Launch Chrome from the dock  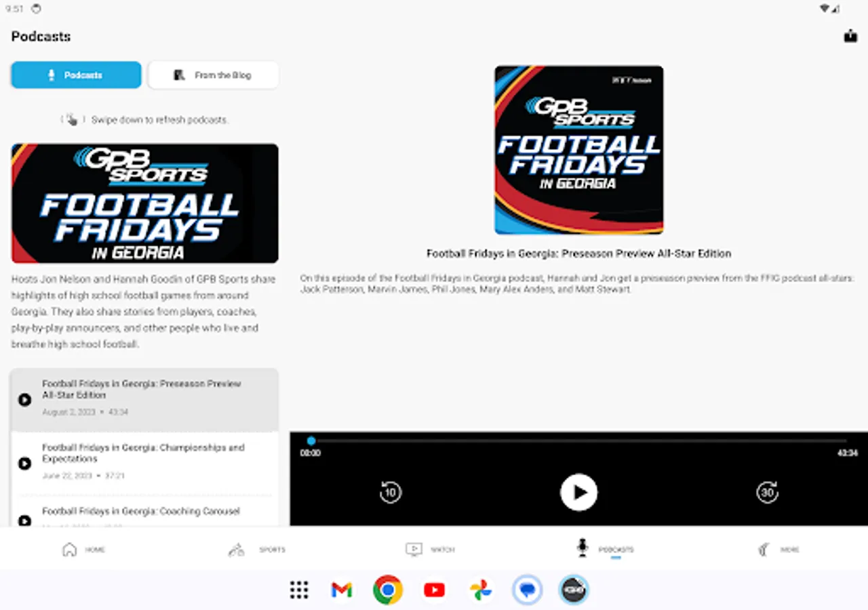click(x=388, y=590)
